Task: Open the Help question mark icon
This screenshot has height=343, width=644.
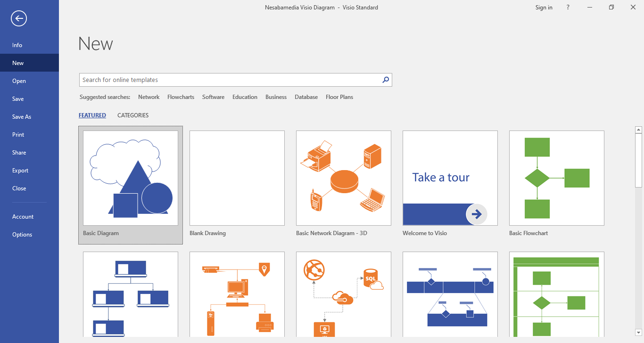Action: 568,8
